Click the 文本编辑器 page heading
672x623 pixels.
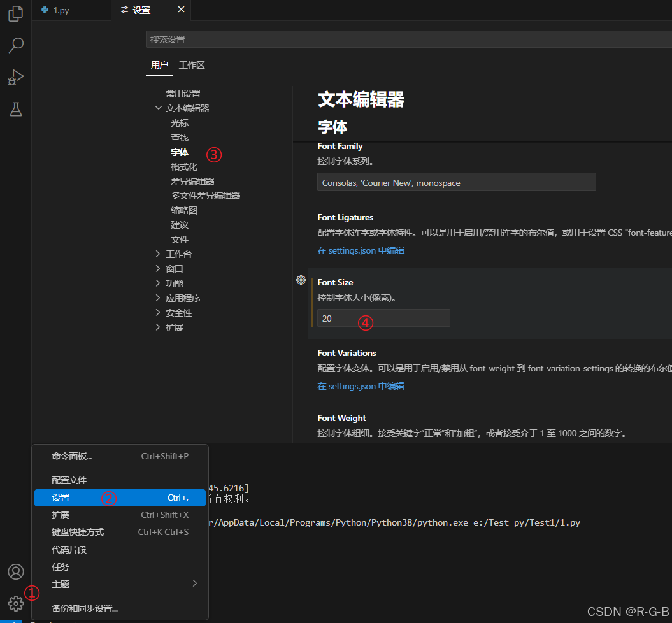click(x=361, y=99)
